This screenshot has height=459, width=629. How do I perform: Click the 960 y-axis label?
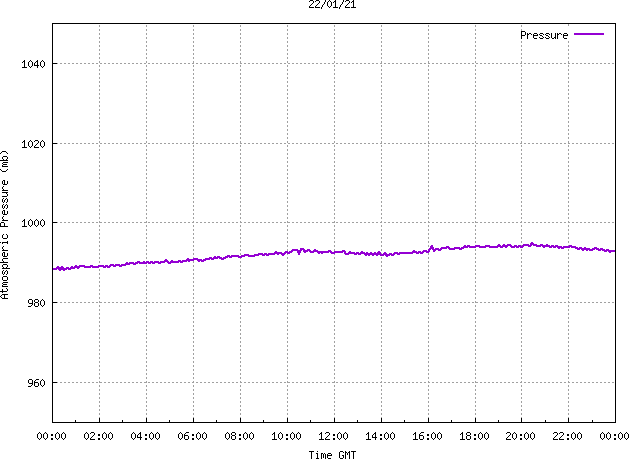pos(37,383)
